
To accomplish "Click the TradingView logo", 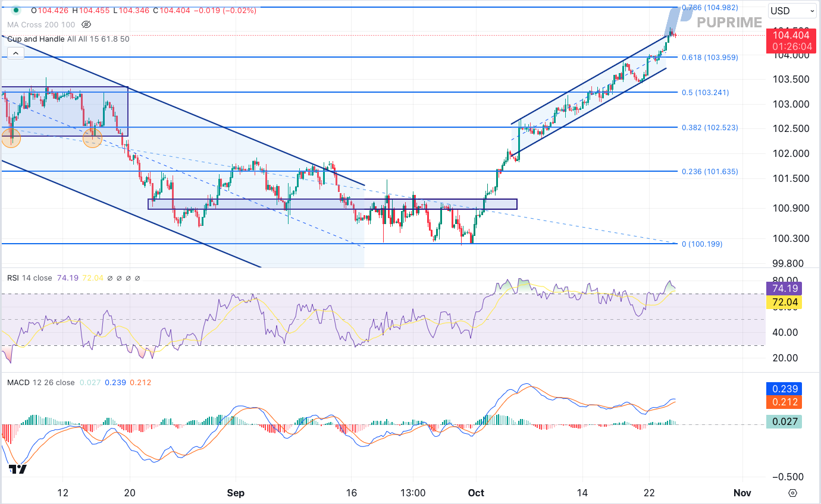I will (x=18, y=470).
